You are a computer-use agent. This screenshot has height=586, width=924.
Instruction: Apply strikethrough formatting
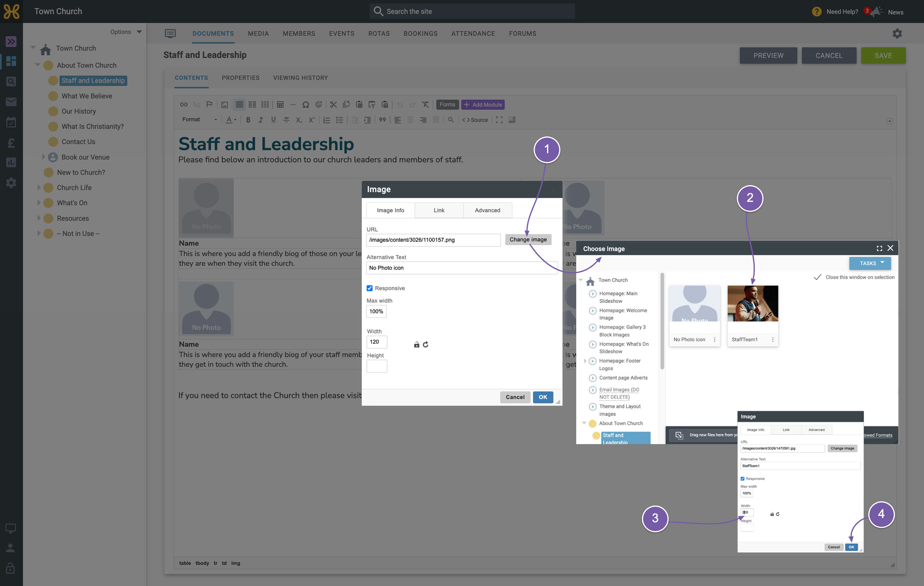pos(286,120)
